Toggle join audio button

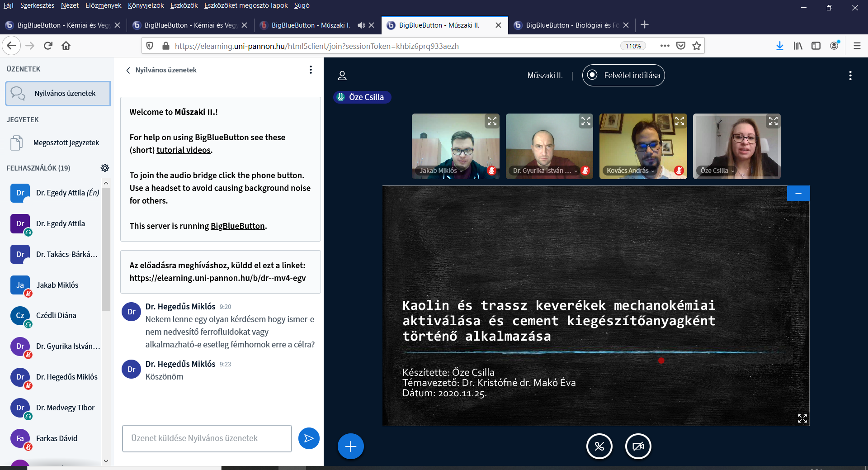[599, 446]
